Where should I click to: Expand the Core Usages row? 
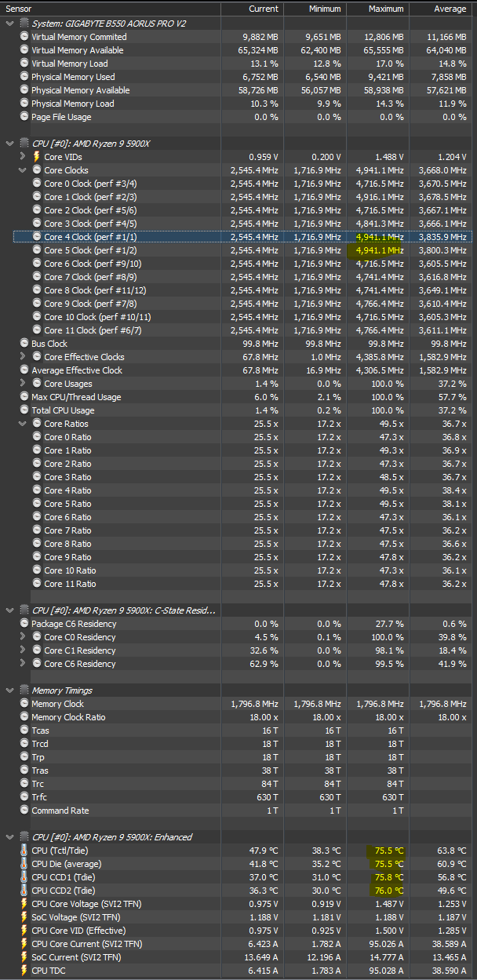pos(23,384)
